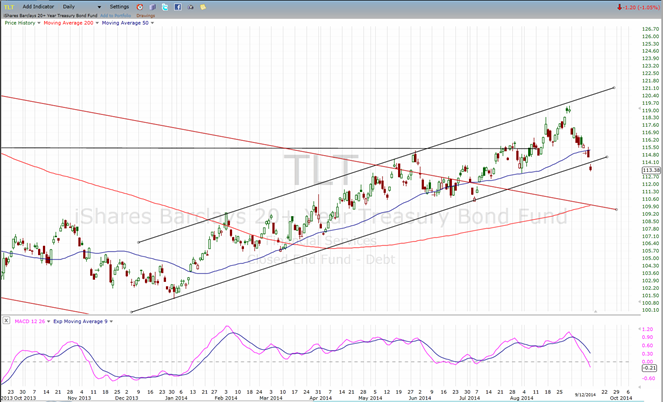Click the May 2014 date axis label
This screenshot has width=663, height=402.
click(370, 398)
